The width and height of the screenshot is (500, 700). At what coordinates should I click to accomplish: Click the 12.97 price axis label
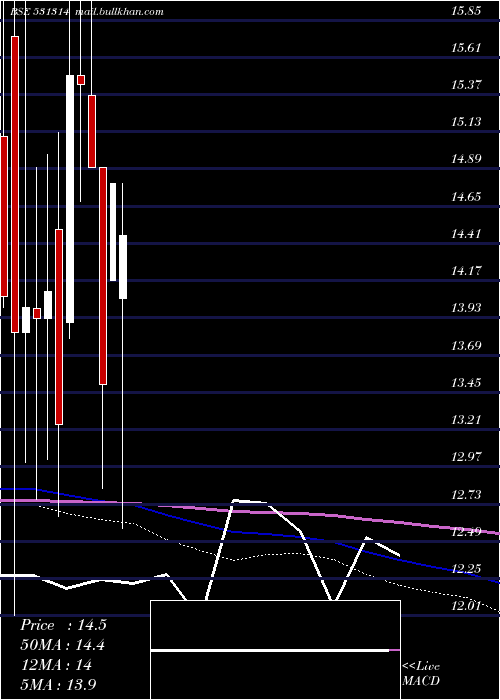click(466, 457)
